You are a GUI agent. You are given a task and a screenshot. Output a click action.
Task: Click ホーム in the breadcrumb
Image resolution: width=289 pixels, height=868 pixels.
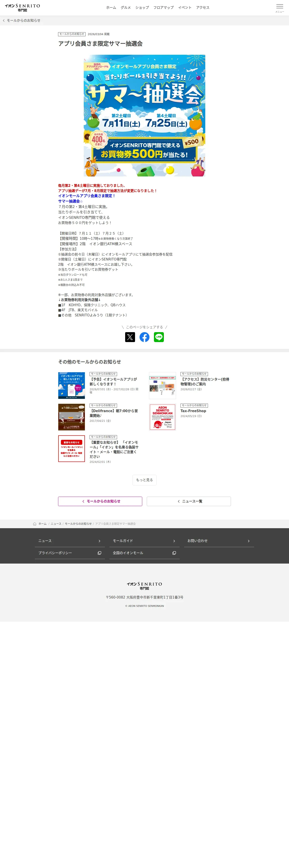pyautogui.click(x=42, y=524)
